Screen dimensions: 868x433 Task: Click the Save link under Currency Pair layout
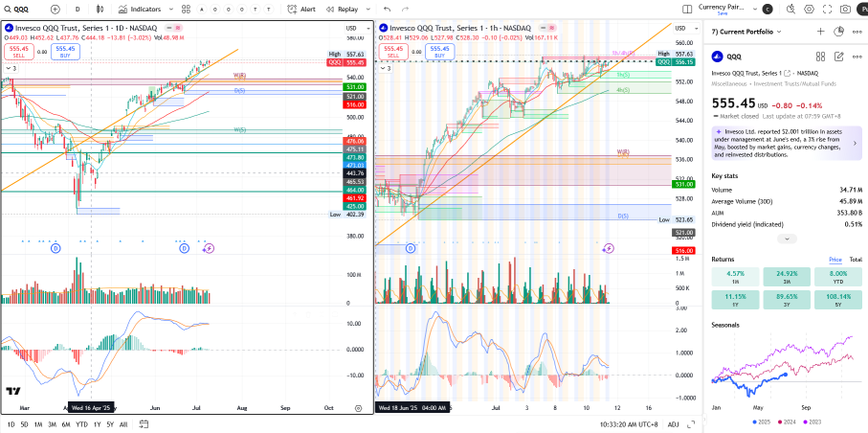click(723, 13)
